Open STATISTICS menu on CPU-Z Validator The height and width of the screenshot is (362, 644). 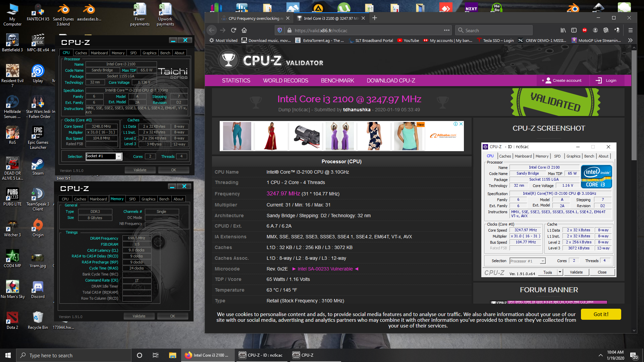pos(236,80)
